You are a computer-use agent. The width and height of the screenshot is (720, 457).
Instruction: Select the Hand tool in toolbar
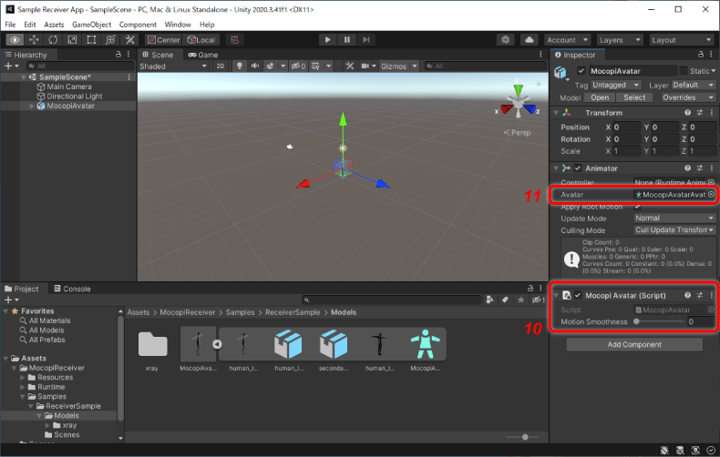click(15, 40)
